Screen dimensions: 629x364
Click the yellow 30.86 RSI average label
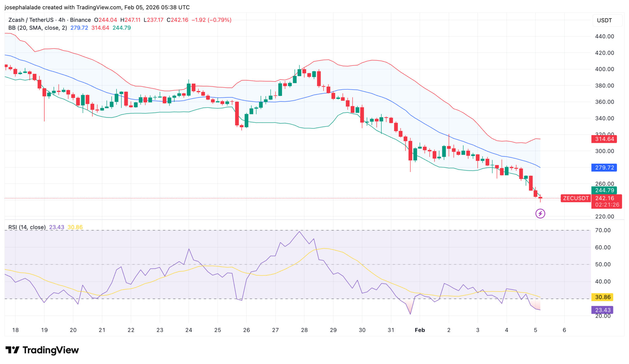point(602,297)
